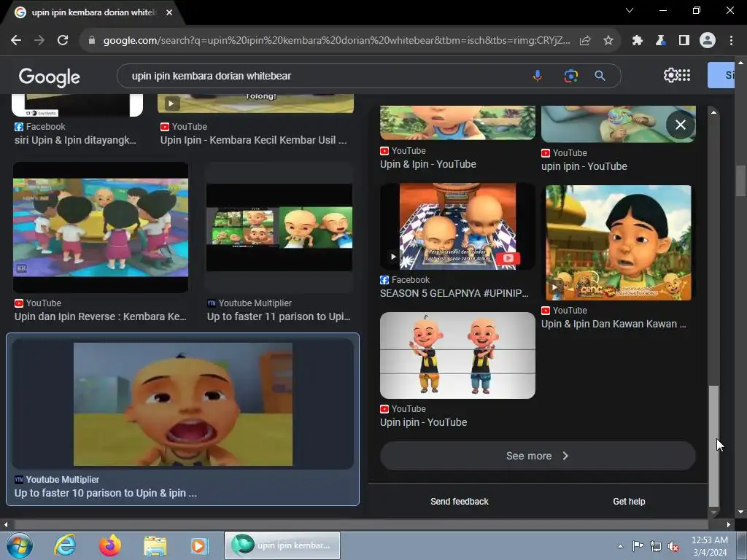
Task: Click the blue Sign in button
Action: (721, 75)
